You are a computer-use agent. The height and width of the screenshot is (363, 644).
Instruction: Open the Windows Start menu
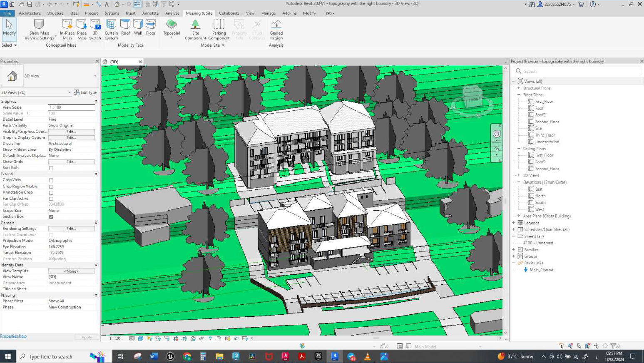coord(7,356)
